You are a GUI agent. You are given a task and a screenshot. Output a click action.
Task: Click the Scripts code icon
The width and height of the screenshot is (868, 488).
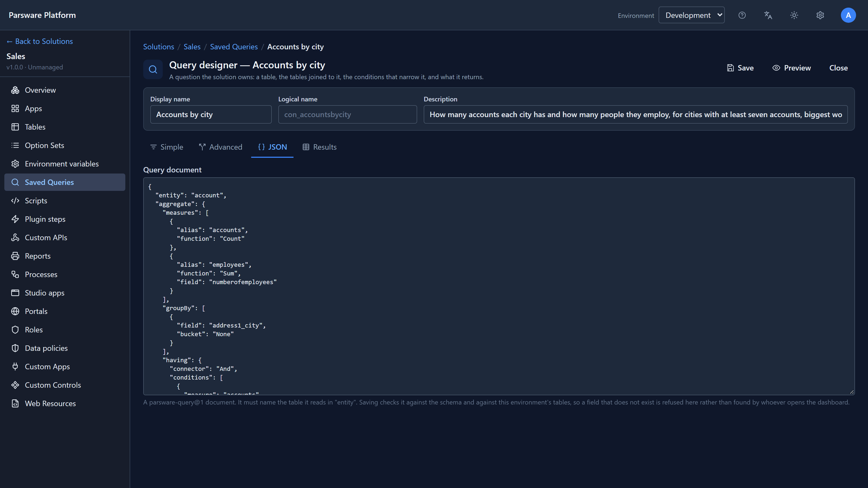[15, 201]
